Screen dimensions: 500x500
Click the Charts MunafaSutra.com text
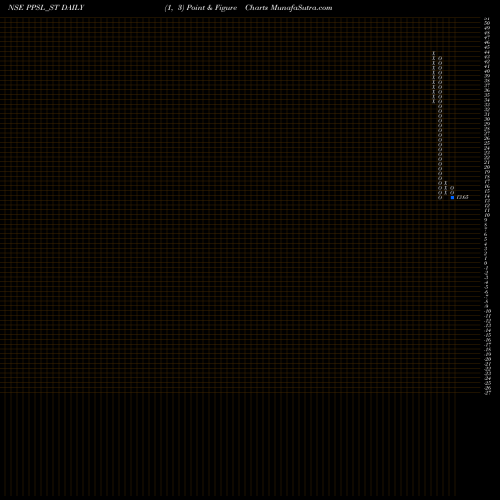289,8
